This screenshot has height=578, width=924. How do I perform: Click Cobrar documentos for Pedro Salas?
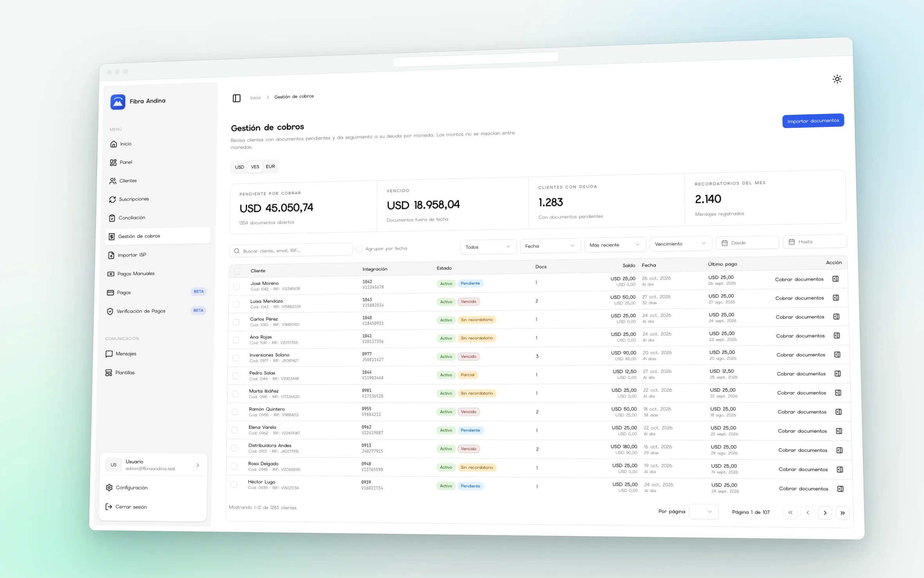[801, 374]
